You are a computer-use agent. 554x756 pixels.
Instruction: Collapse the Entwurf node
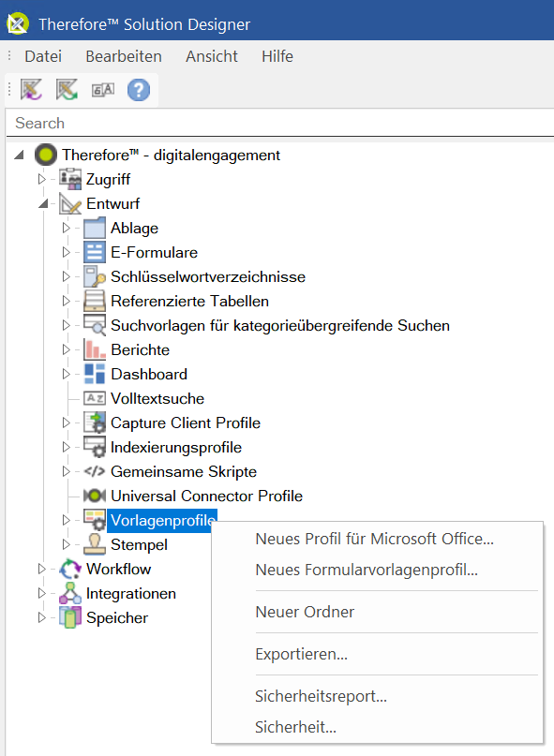pyautogui.click(x=43, y=204)
